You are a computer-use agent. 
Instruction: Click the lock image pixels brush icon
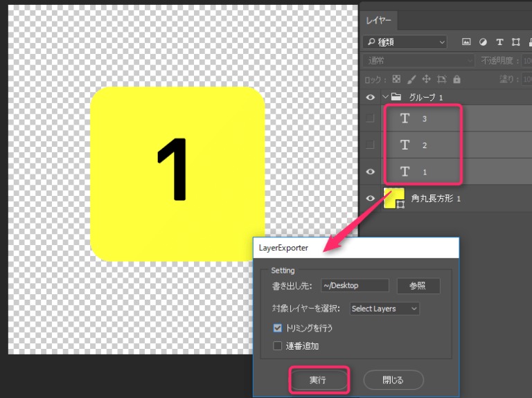[411, 79]
